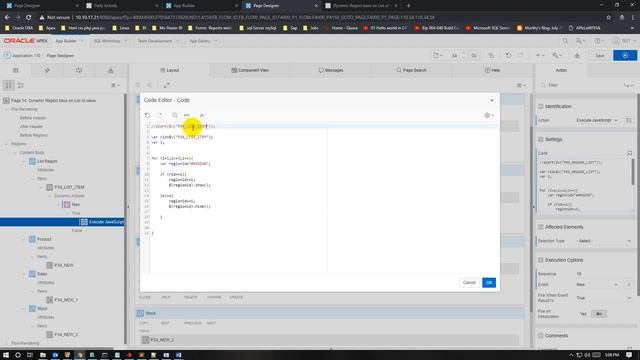Click the Save button
The height and width of the screenshot is (360, 640).
[x=599, y=56]
